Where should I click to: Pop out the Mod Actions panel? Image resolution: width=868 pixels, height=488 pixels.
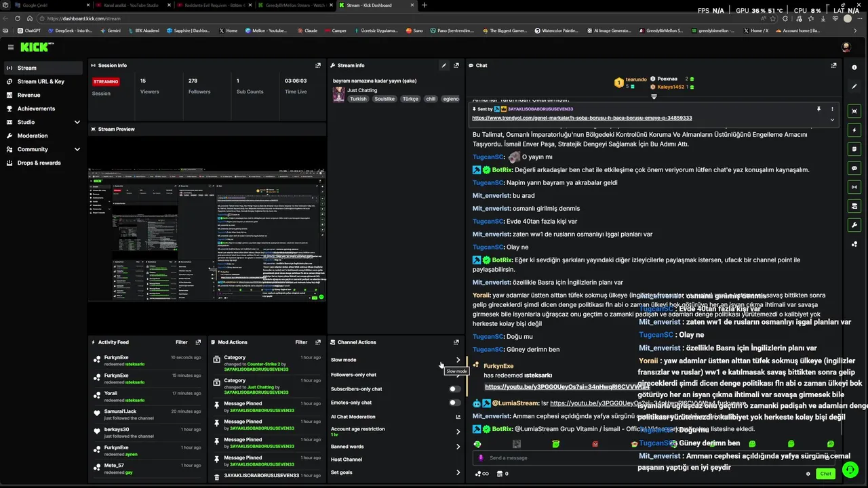pos(318,342)
